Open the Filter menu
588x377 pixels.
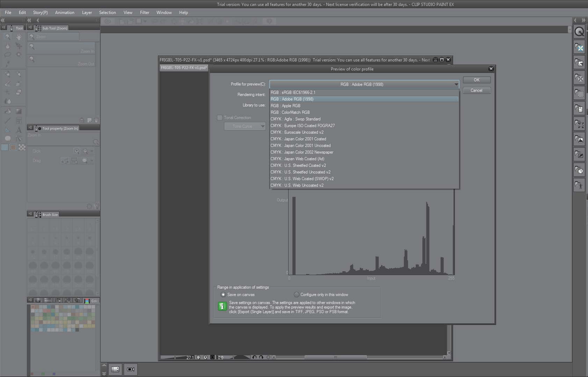145,12
